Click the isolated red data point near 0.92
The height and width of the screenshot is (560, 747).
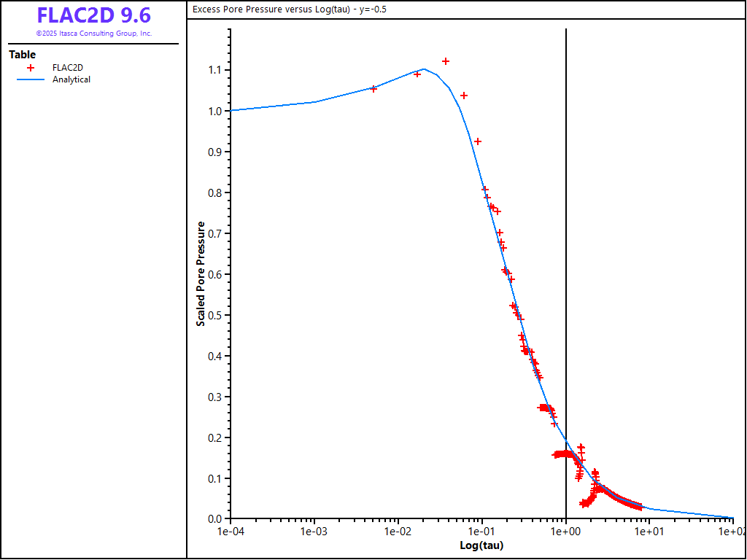pos(478,141)
